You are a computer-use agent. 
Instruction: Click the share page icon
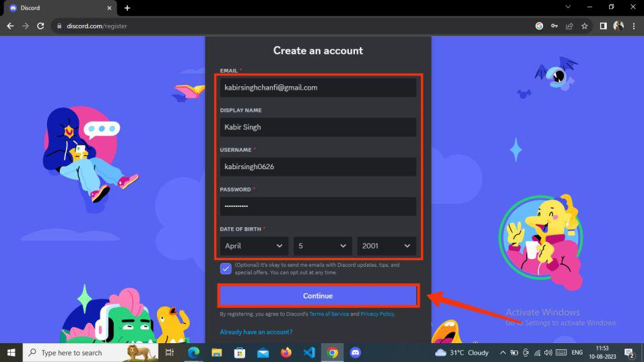pyautogui.click(x=569, y=26)
